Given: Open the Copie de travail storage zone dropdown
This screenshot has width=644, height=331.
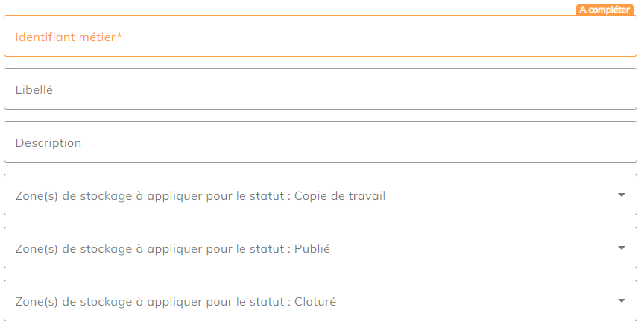Looking at the screenshot, I should point(321,195).
